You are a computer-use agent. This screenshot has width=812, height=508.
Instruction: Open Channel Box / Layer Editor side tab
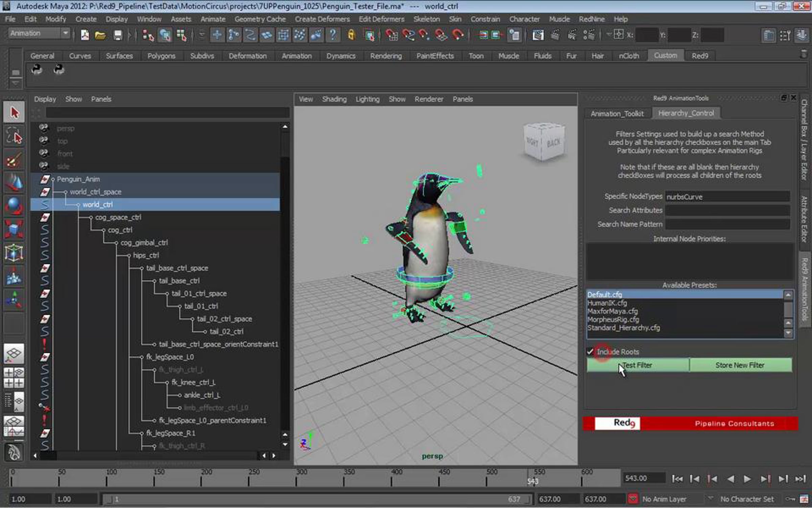(x=805, y=140)
